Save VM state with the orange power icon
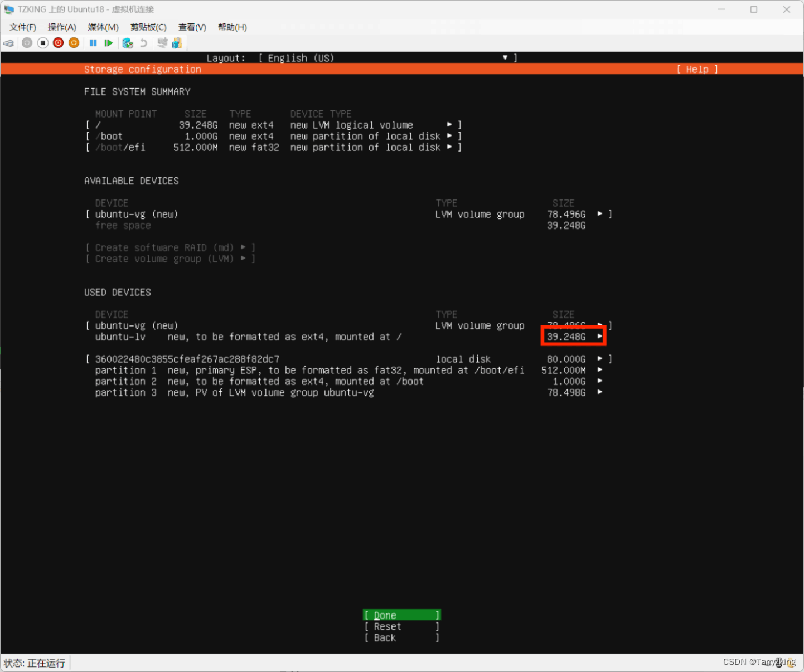 click(74, 43)
